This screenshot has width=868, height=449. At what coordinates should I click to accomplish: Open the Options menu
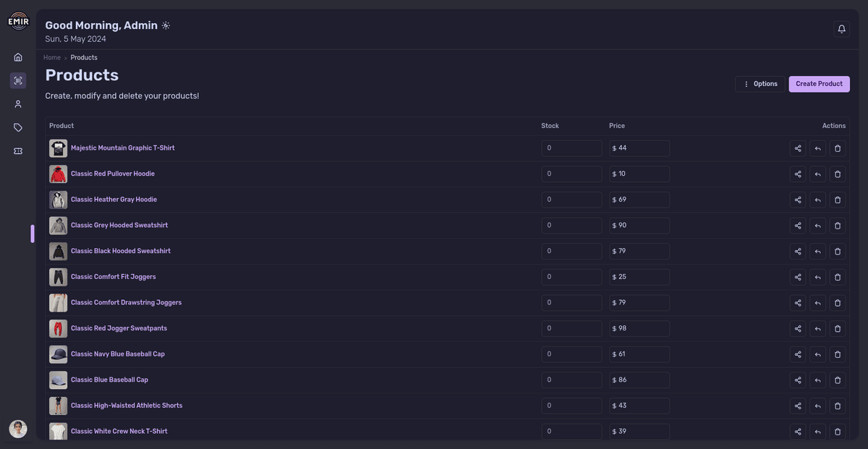(759, 83)
